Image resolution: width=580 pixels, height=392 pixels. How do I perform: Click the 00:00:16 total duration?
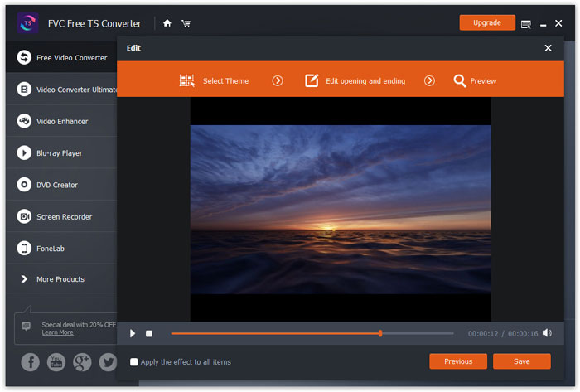coord(523,334)
